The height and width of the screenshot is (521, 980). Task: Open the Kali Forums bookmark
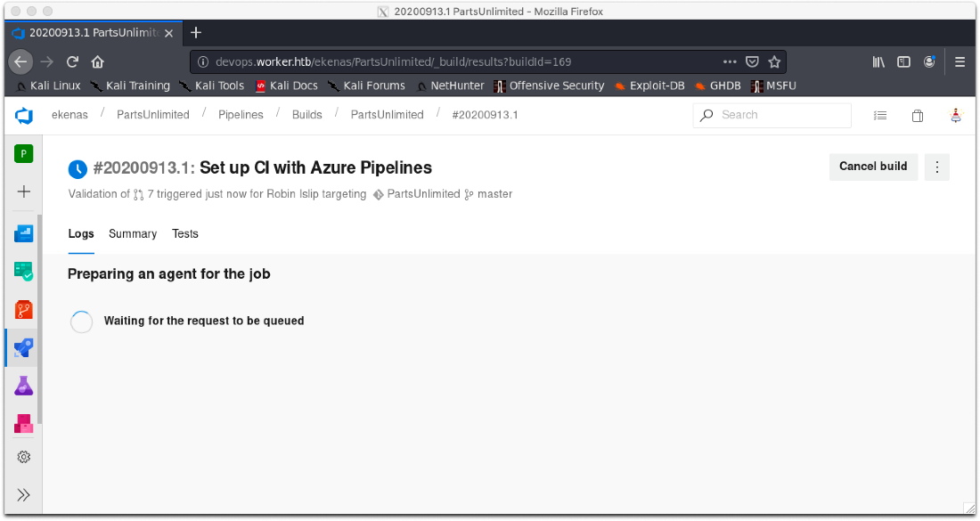tap(366, 85)
